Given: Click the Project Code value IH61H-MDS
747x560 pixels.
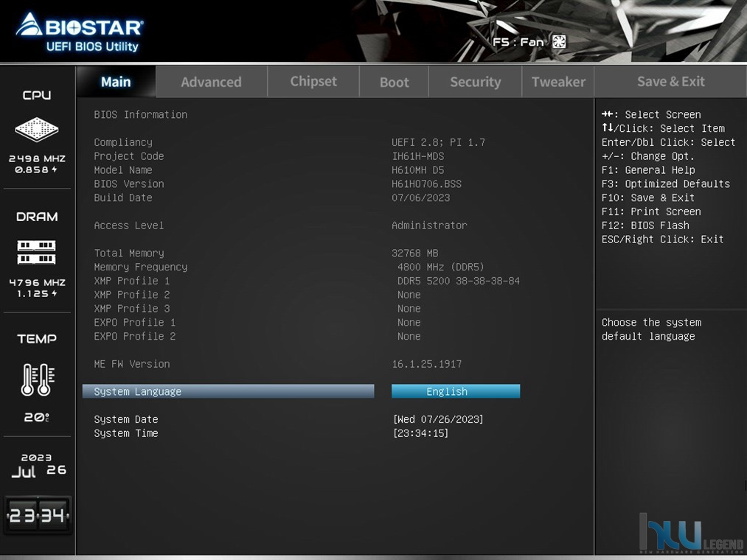Looking at the screenshot, I should click(x=418, y=155).
